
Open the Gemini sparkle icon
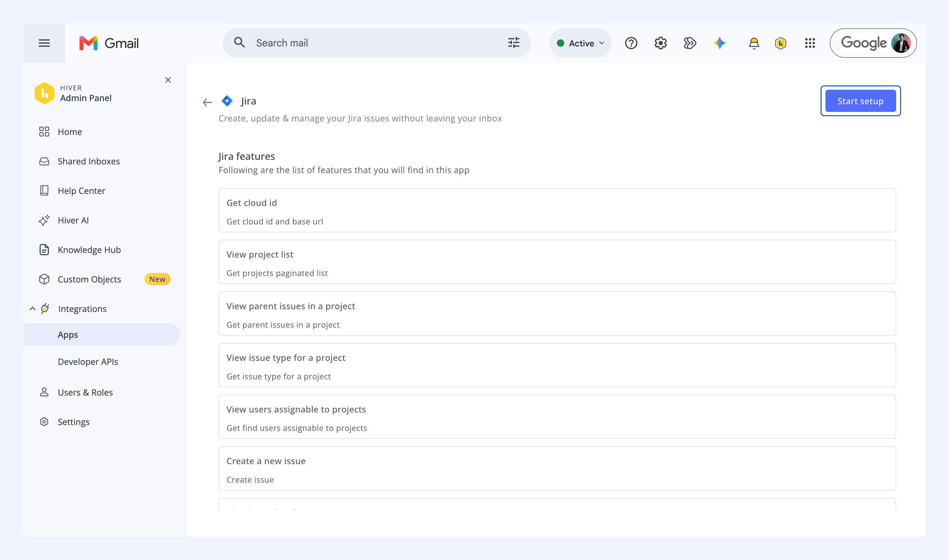pyautogui.click(x=719, y=43)
